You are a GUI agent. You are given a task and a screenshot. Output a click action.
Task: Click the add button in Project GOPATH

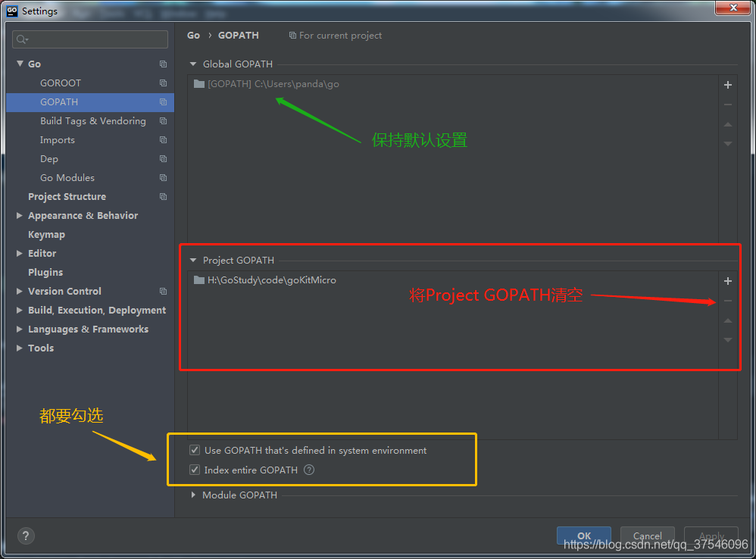tap(728, 281)
